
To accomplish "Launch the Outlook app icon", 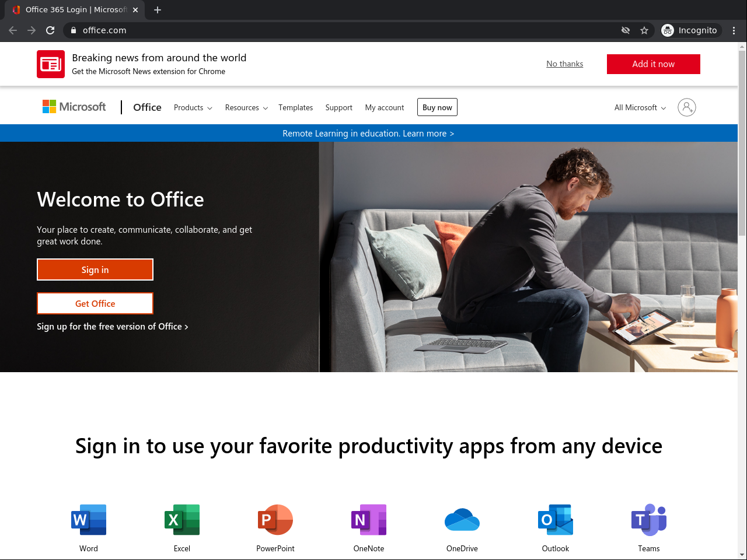I will coord(556,520).
